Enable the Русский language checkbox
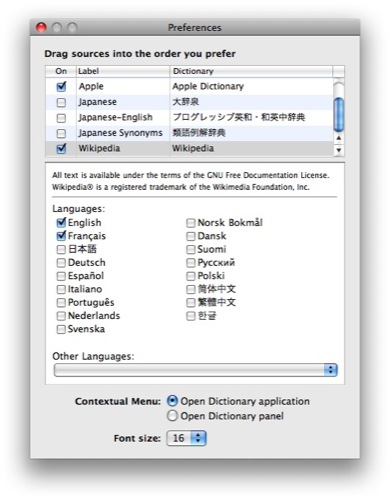This screenshot has width=390, height=500. [191, 263]
